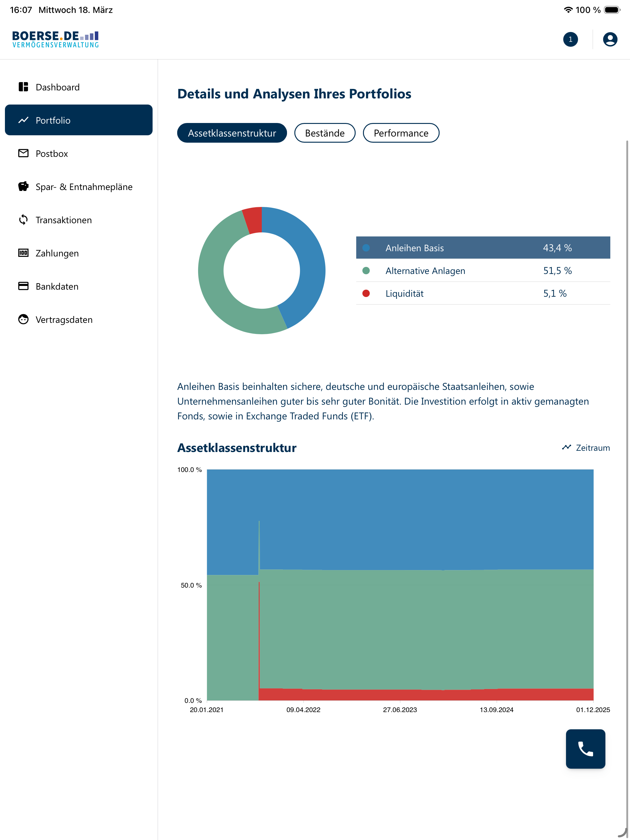
Task: Click the Postbox envelope icon
Action: click(x=24, y=153)
